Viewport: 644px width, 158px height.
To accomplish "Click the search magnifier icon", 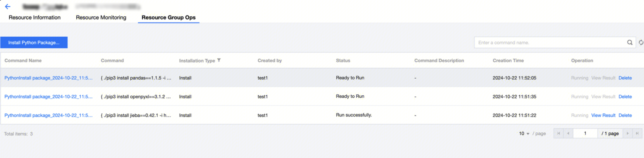I will coord(629,42).
